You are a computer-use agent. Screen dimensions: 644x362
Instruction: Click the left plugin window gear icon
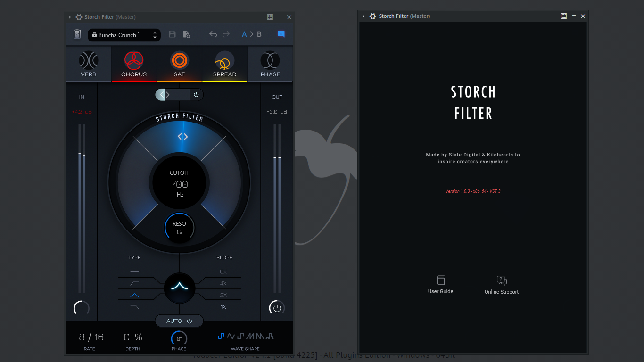coord(79,17)
